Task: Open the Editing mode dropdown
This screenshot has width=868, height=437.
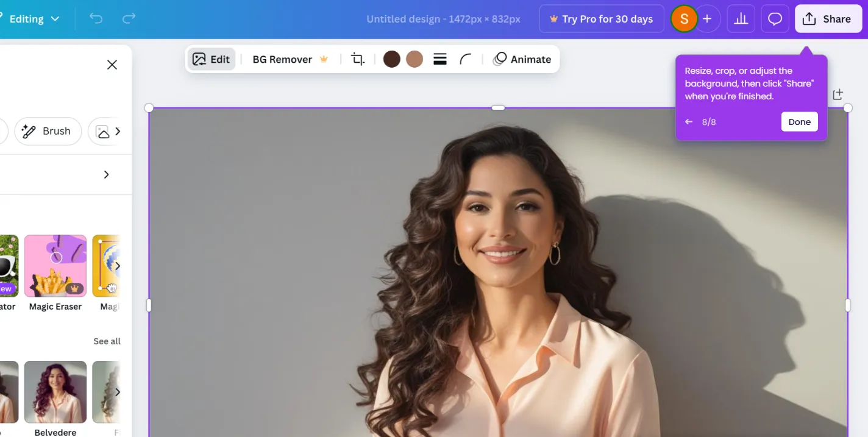Action: 34,18
